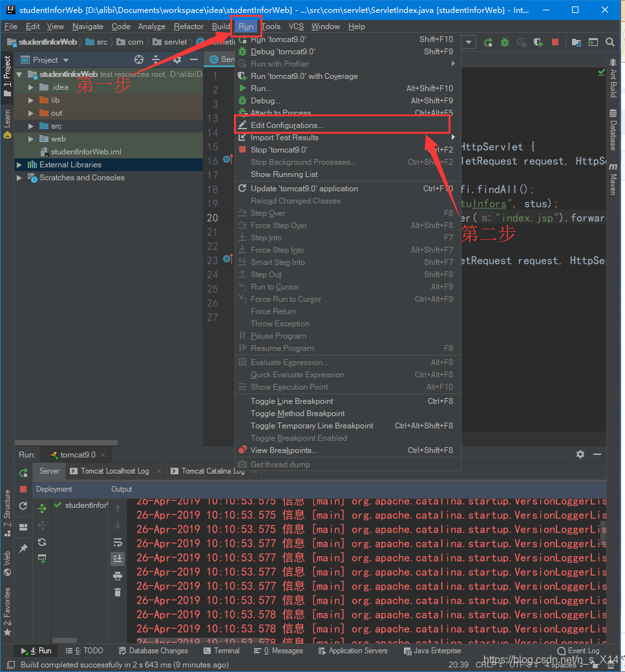Open the VCS menu
This screenshot has width=625, height=672.
(x=296, y=26)
